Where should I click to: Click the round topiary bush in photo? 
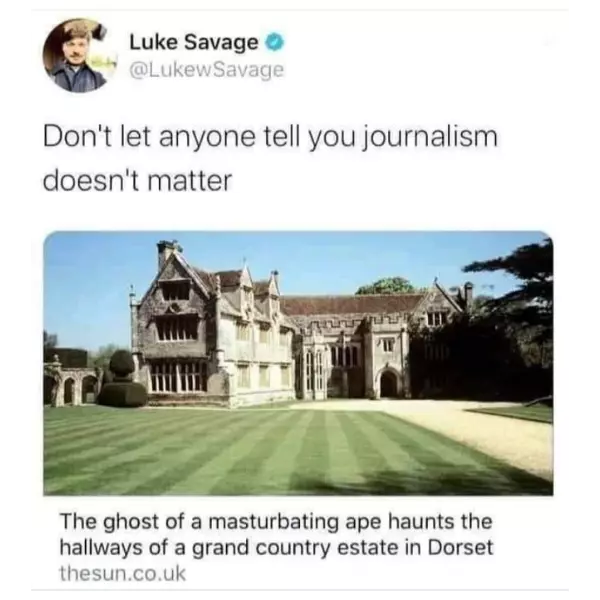point(122,363)
